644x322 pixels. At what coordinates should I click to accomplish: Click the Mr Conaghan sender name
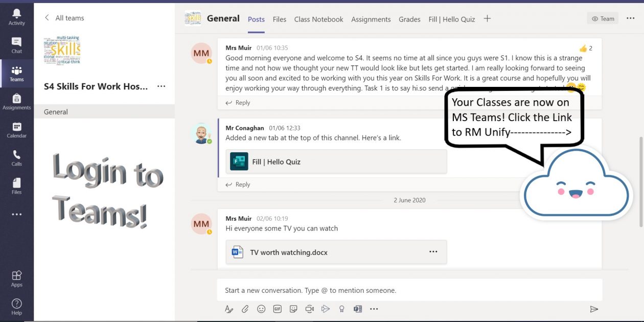point(245,128)
